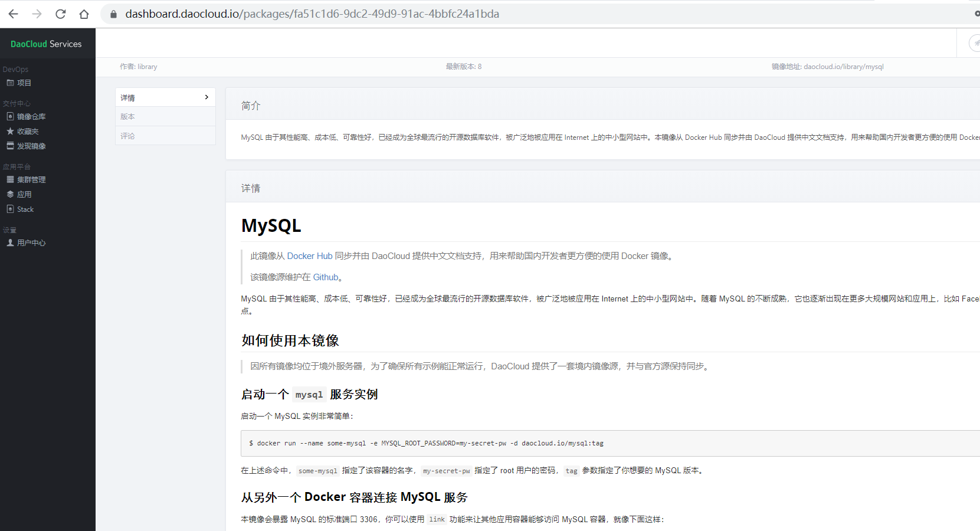Go back using the browser back arrow
Image resolution: width=980 pixels, height=531 pixels.
(x=13, y=14)
